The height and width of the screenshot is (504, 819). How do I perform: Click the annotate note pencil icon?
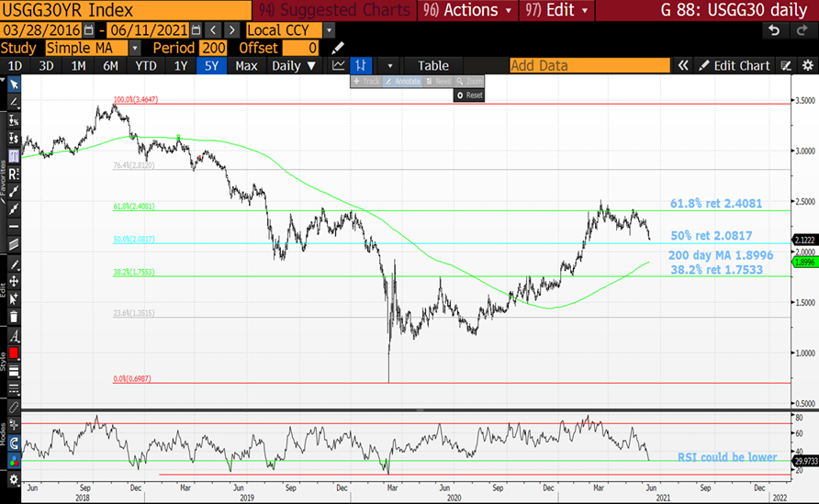pyautogui.click(x=786, y=66)
